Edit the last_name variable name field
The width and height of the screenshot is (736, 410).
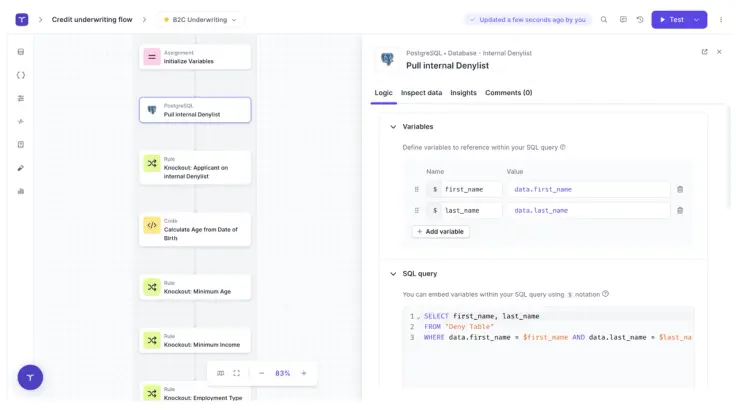pos(471,210)
